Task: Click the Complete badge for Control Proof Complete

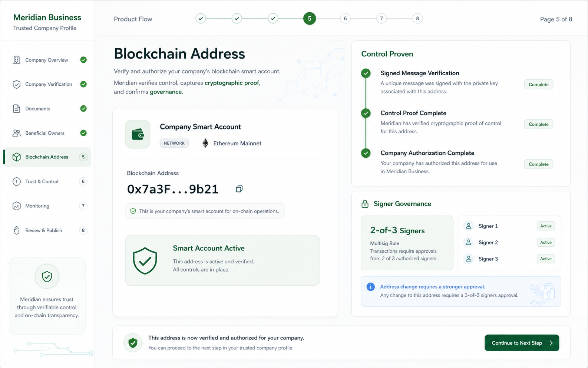Action: click(538, 124)
